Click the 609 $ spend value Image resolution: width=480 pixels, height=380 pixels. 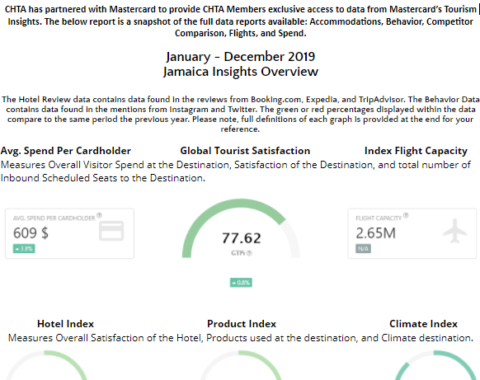(x=31, y=233)
